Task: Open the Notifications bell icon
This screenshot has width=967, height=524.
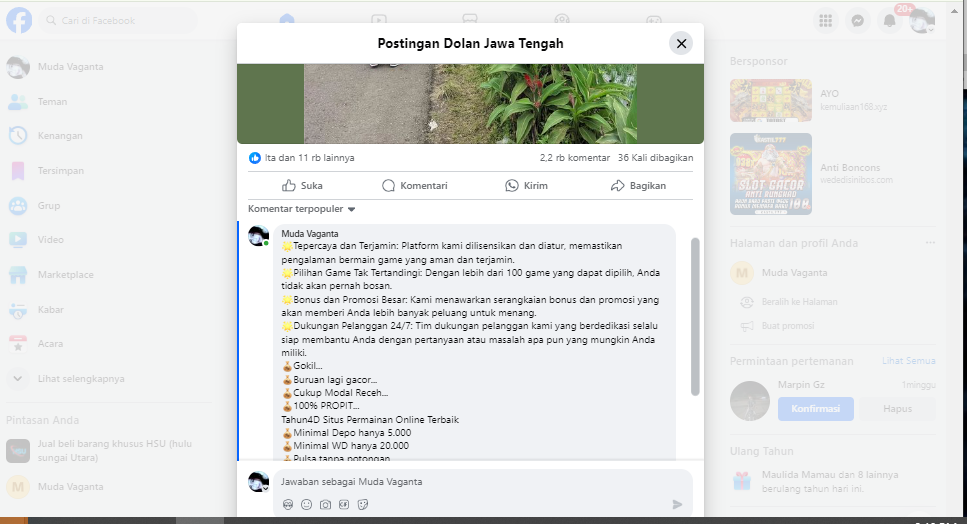Action: point(889,20)
